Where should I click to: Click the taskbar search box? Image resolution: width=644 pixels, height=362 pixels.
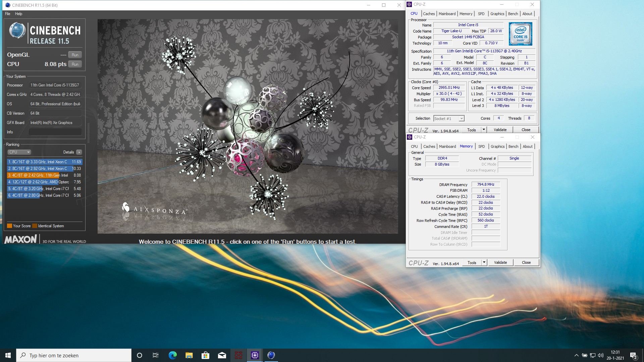click(74, 355)
